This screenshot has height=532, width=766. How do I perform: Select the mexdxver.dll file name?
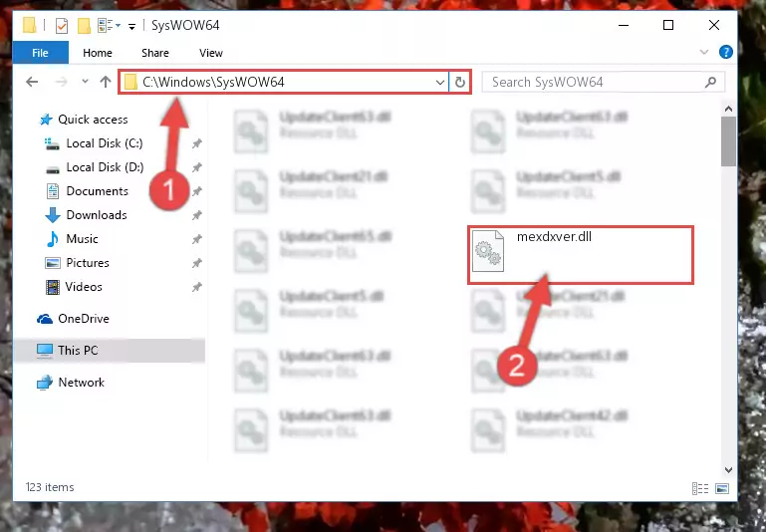pos(554,237)
